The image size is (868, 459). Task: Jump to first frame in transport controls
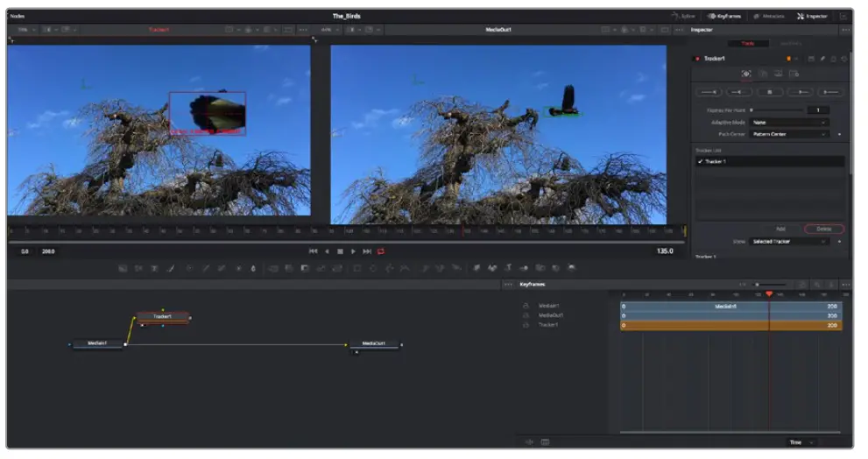pyautogui.click(x=313, y=251)
